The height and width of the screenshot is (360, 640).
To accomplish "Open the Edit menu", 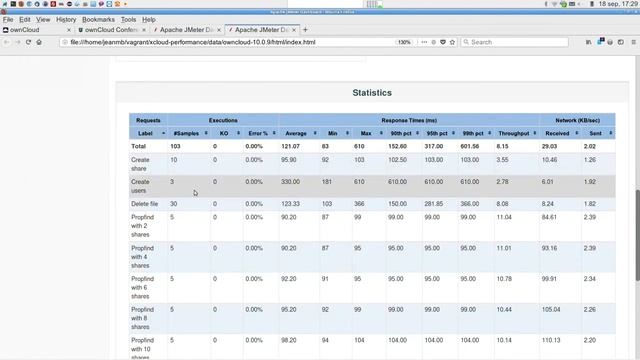I will [24, 20].
